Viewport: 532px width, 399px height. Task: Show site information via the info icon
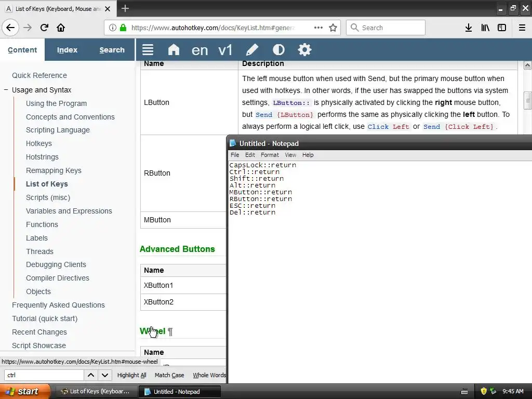click(113, 28)
